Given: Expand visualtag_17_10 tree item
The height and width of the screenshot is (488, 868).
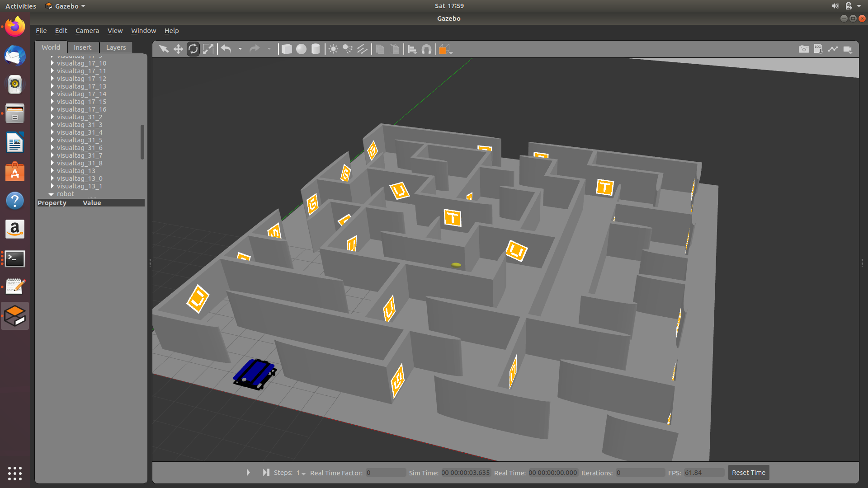Looking at the screenshot, I should pyautogui.click(x=52, y=63).
